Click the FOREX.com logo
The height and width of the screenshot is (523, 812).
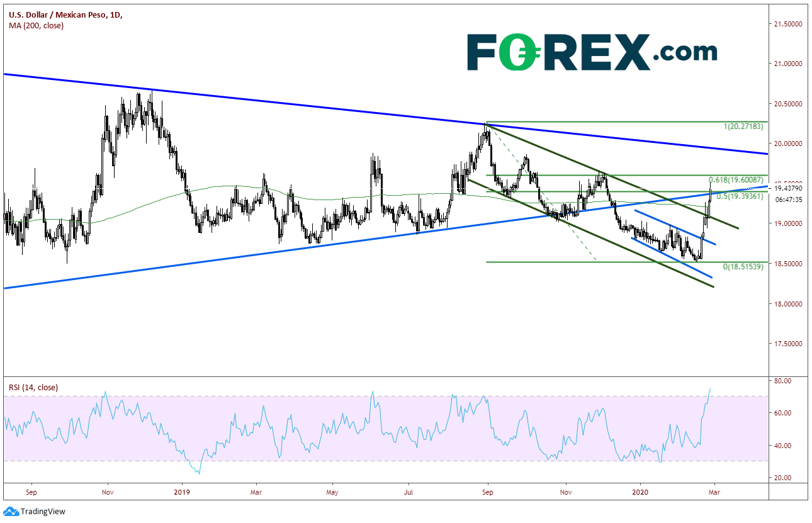tap(592, 52)
